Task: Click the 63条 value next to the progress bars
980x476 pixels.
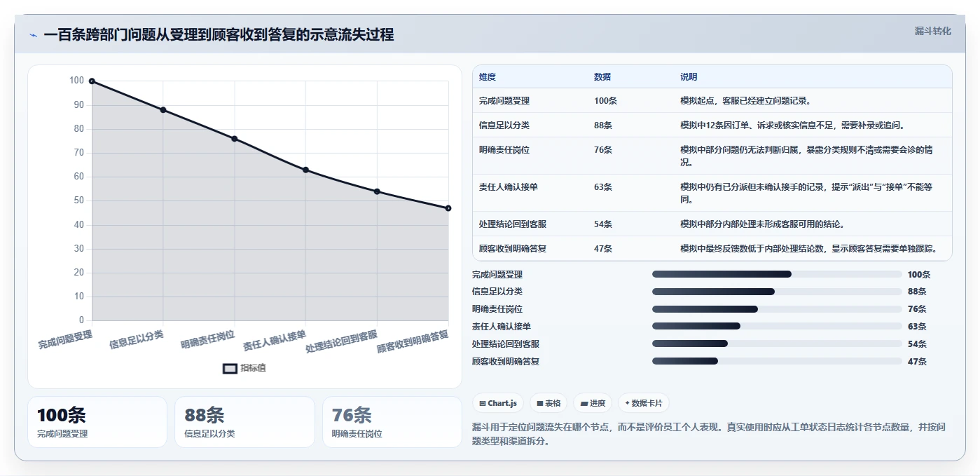Action: pyautogui.click(x=917, y=327)
